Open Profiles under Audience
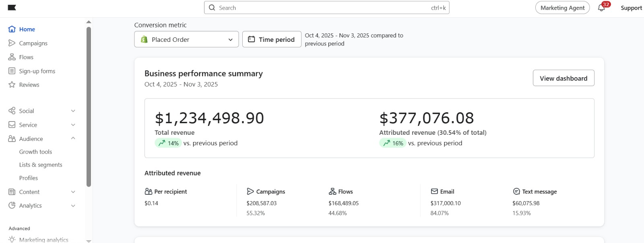The width and height of the screenshot is (644, 243). click(x=29, y=178)
